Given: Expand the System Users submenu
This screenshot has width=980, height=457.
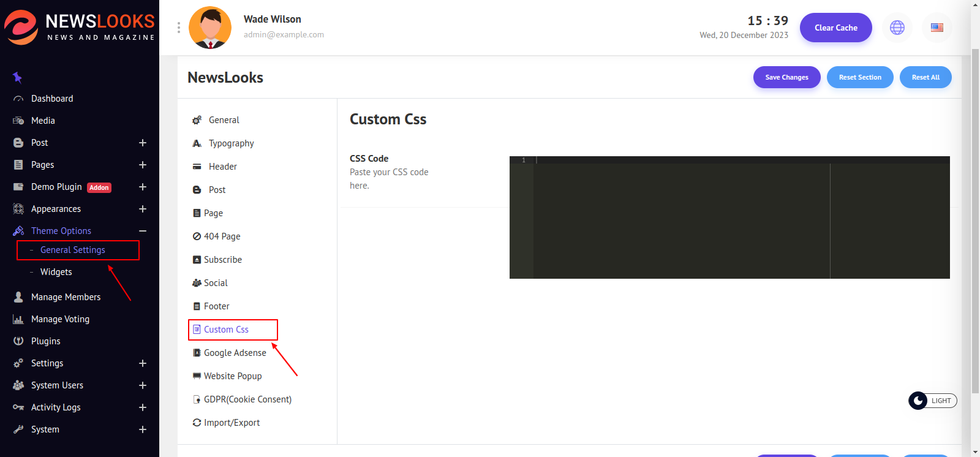Looking at the screenshot, I should click(x=142, y=385).
